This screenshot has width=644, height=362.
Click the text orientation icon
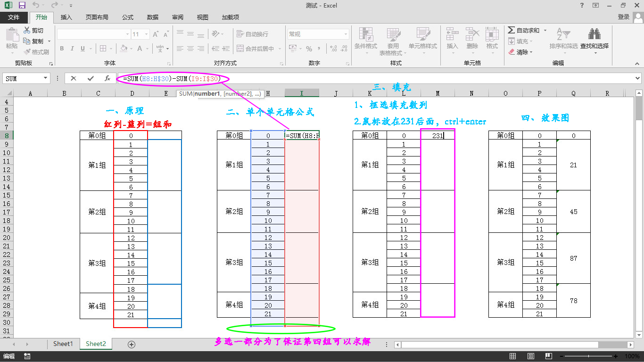(x=215, y=34)
